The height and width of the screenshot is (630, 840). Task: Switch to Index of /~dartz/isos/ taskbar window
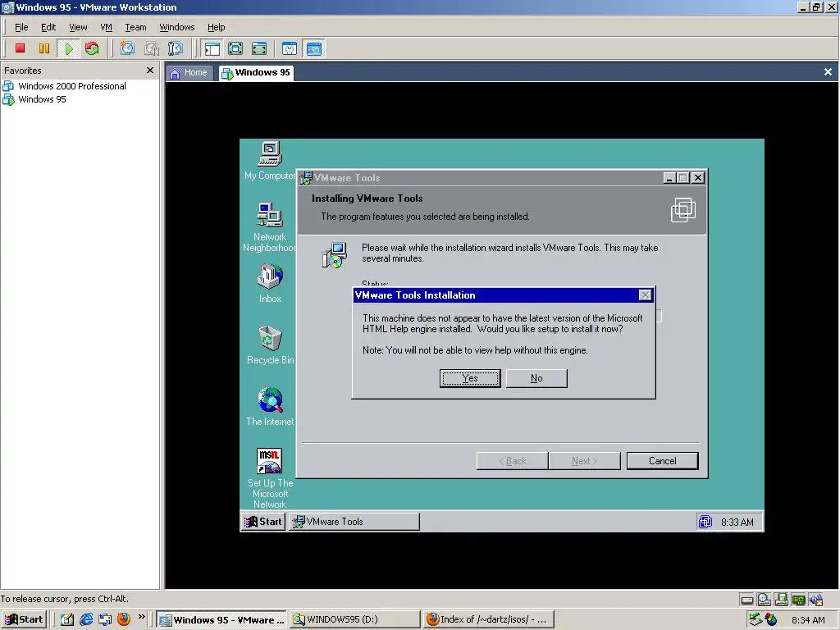(x=487, y=620)
